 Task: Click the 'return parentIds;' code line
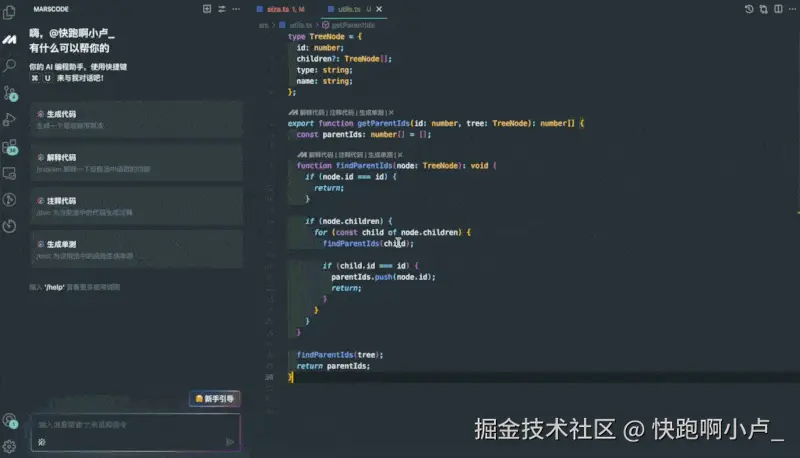tap(333, 366)
